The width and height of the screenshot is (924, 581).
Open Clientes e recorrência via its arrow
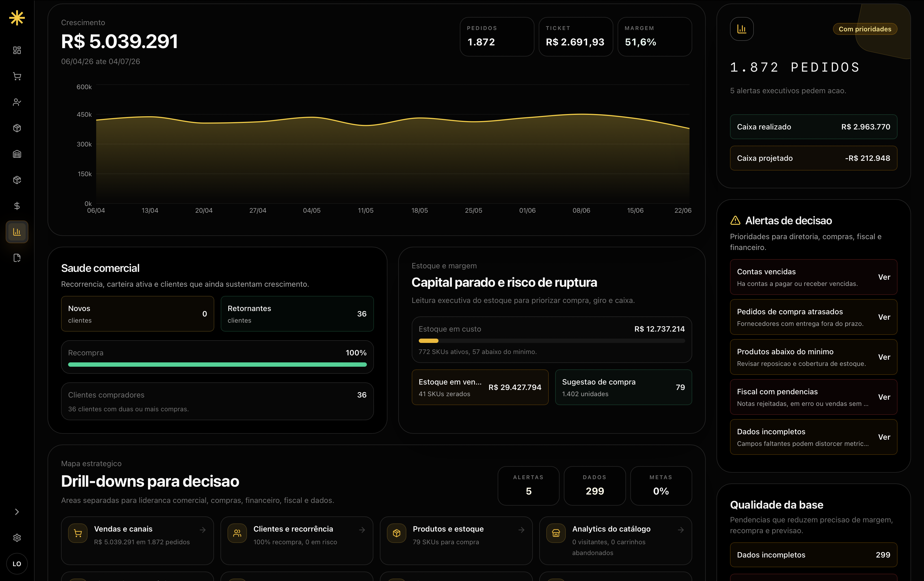(362, 530)
